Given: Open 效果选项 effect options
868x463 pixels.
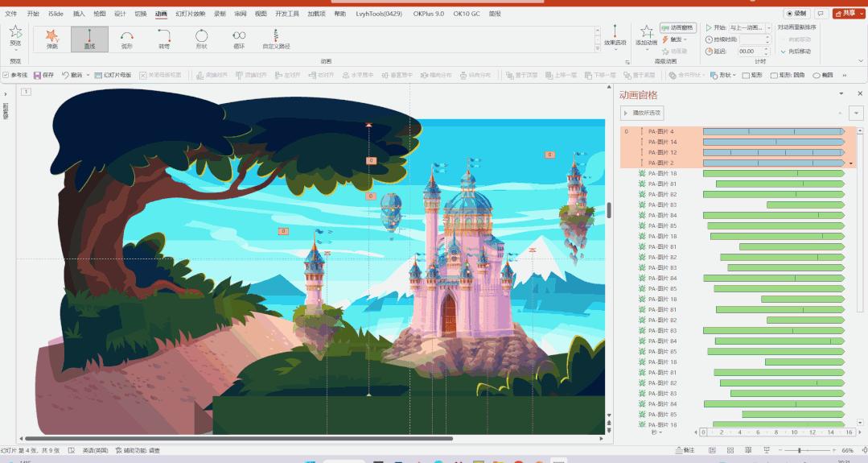Looking at the screenshot, I should [x=615, y=38].
